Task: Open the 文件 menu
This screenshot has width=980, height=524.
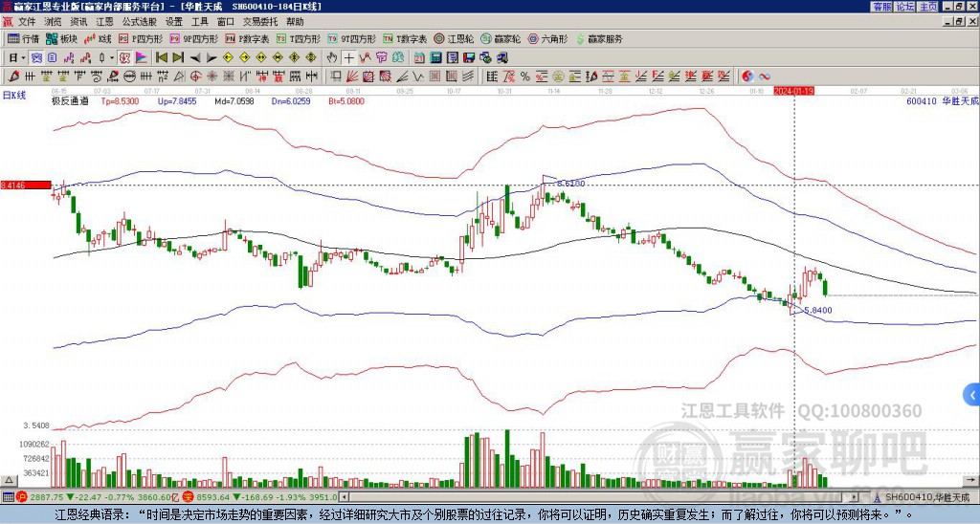Action: pos(27,22)
